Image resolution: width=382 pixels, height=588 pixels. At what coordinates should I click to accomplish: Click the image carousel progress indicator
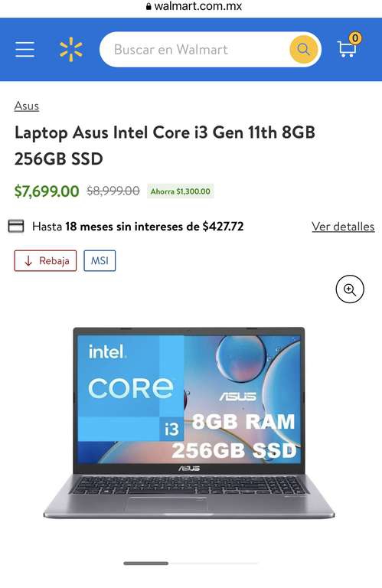pyautogui.click(x=191, y=563)
